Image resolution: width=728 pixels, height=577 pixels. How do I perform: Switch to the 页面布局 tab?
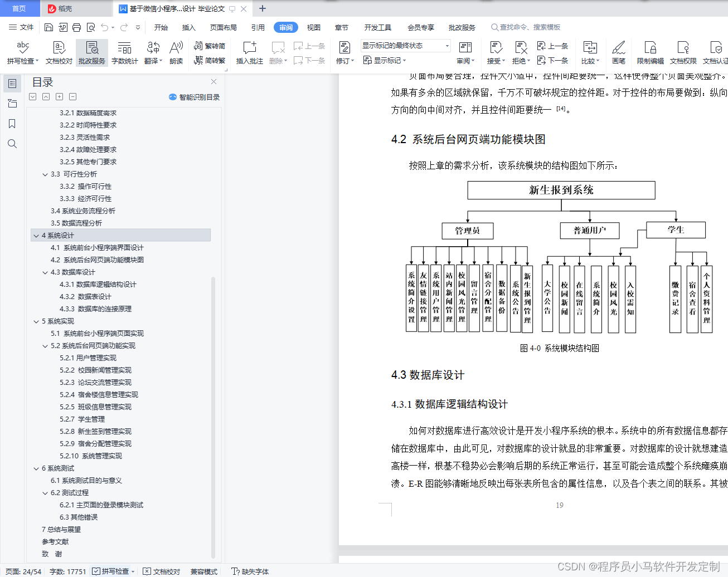pos(224,27)
